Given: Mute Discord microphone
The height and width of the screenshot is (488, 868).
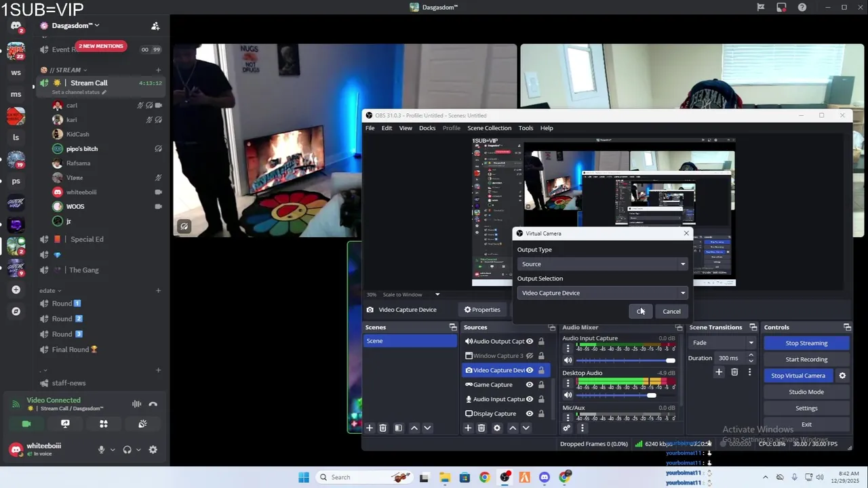Looking at the screenshot, I should [101, 449].
